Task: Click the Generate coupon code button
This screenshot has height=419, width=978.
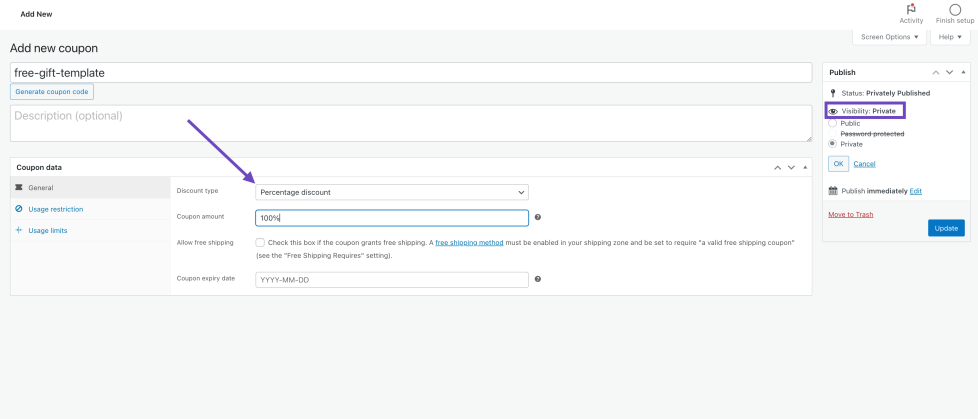Action: [52, 92]
